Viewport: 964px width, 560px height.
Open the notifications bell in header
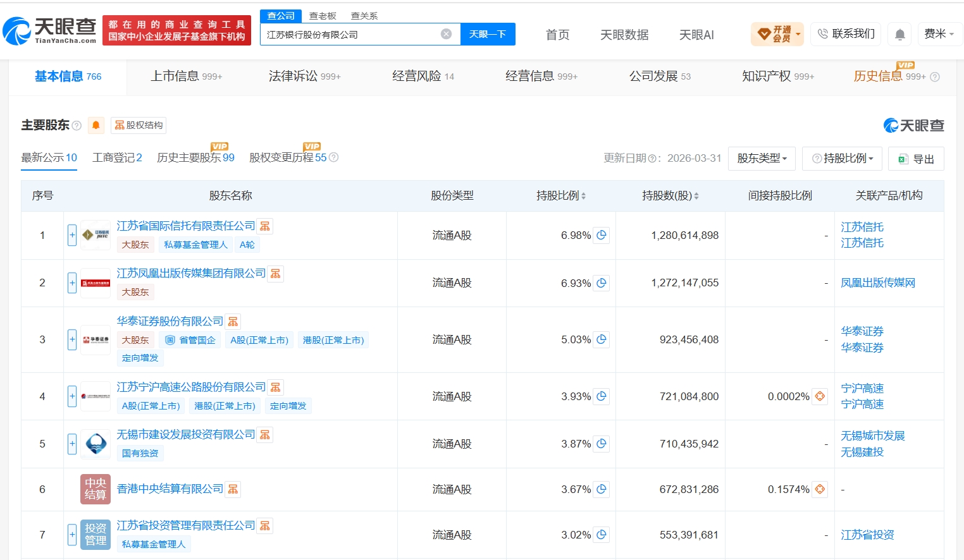900,34
